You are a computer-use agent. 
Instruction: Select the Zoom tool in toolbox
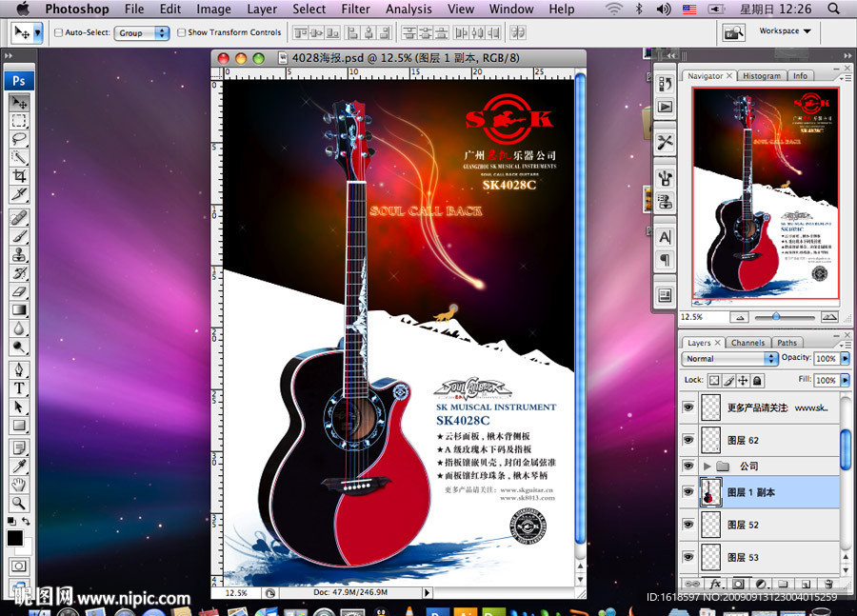pyautogui.click(x=19, y=503)
